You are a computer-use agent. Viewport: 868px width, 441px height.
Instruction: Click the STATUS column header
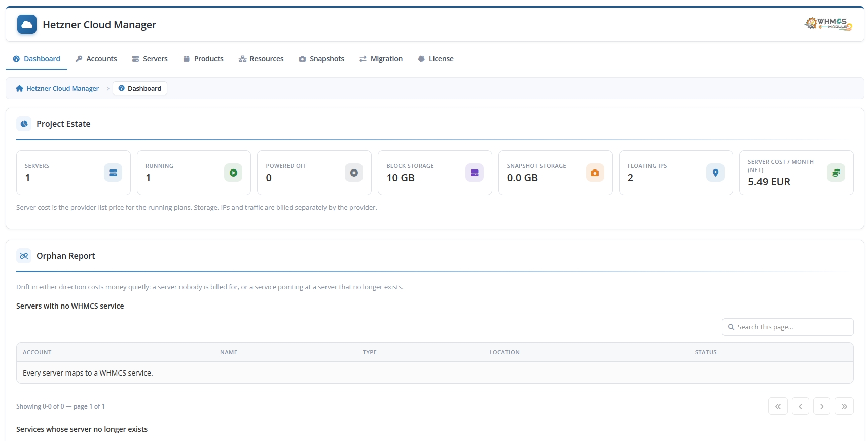click(x=706, y=352)
